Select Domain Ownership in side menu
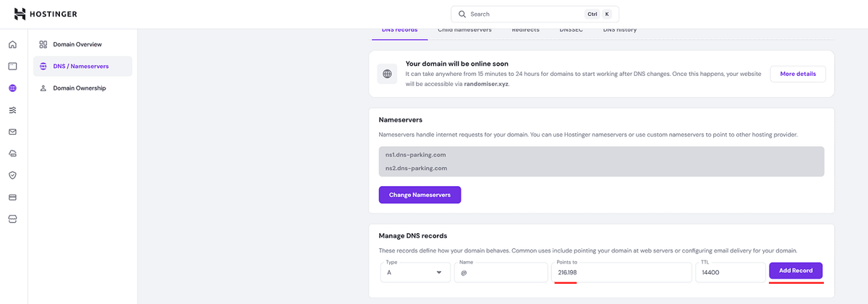 [79, 88]
